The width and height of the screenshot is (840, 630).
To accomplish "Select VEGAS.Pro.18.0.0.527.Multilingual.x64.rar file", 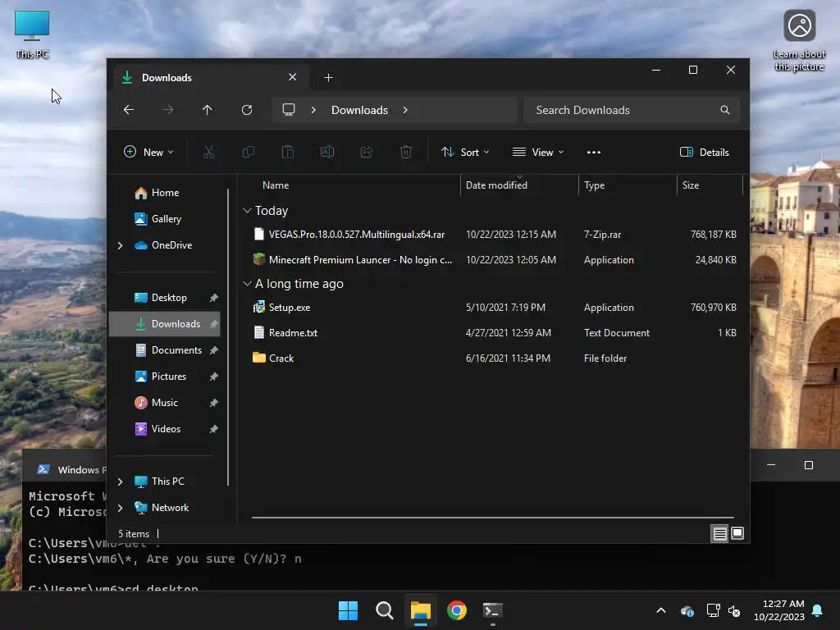I will click(x=494, y=235).
